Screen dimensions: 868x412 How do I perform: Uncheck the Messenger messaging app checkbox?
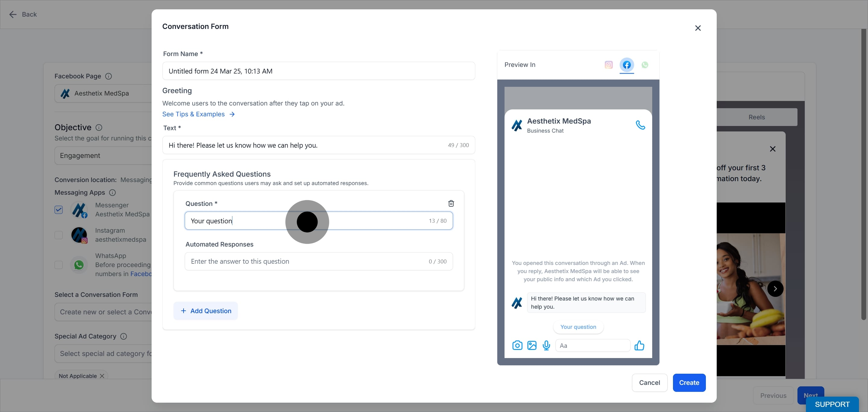pyautogui.click(x=59, y=209)
